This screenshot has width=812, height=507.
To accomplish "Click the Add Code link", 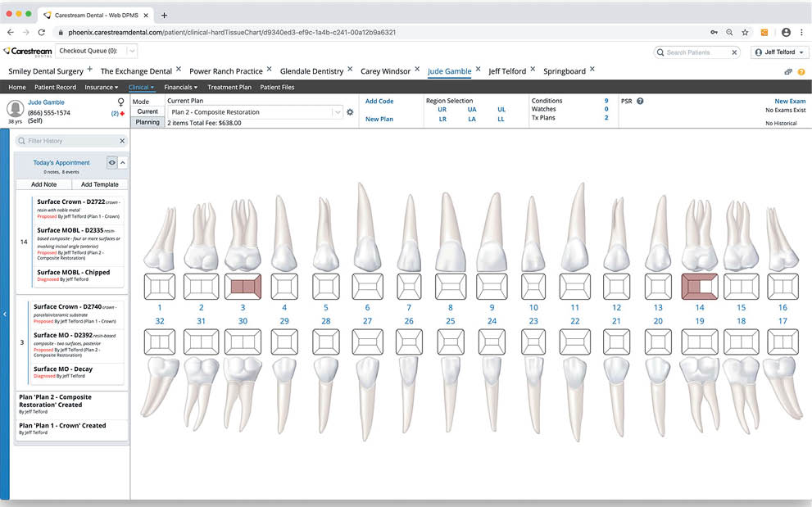I will 379,102.
